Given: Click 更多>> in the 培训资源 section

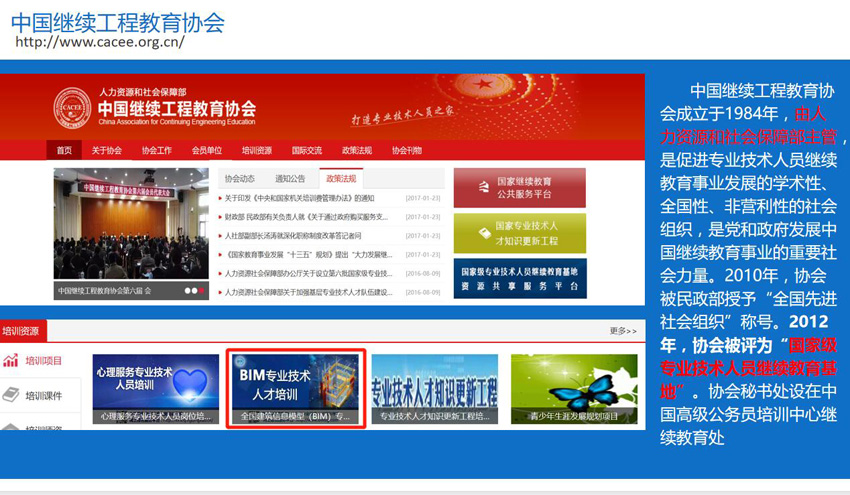Looking at the screenshot, I should point(623,331).
